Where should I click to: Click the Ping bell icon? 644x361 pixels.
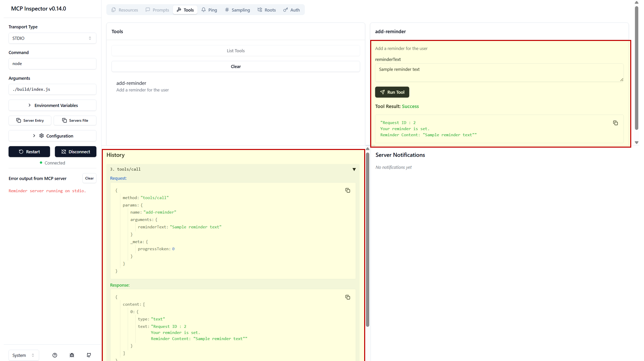[x=204, y=10]
